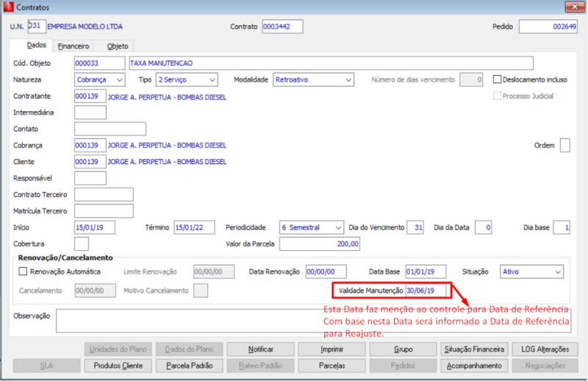Click the Contrato number field
This screenshot has width=588, height=381.
click(x=282, y=26)
